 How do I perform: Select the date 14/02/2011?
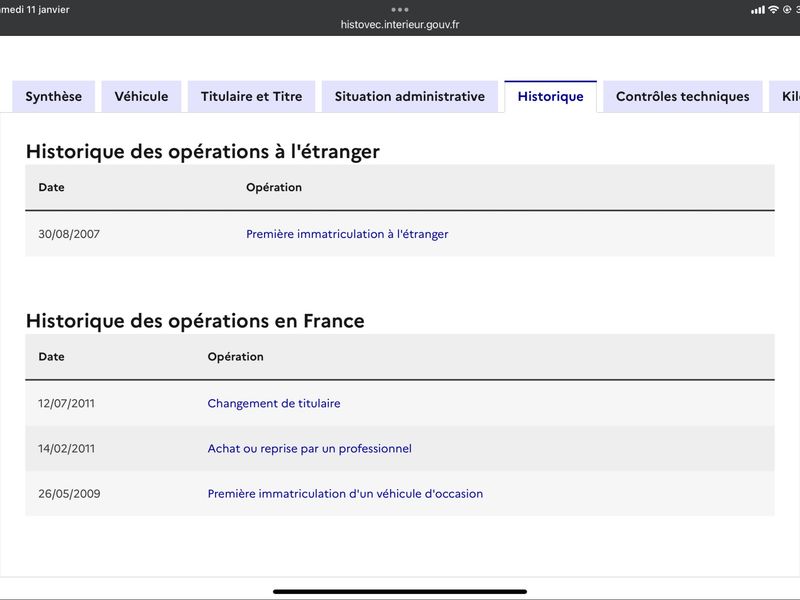point(66,448)
